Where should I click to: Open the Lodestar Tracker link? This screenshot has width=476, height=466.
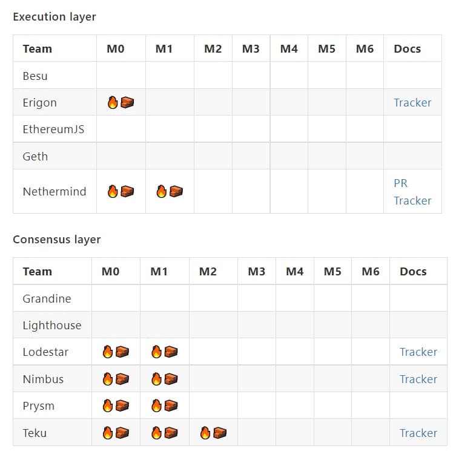tap(418, 352)
